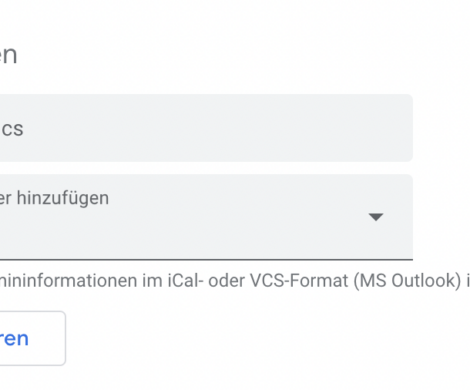470x390 pixels.
Task: Click the 'iCal-' word in the description
Action: click(x=185, y=281)
